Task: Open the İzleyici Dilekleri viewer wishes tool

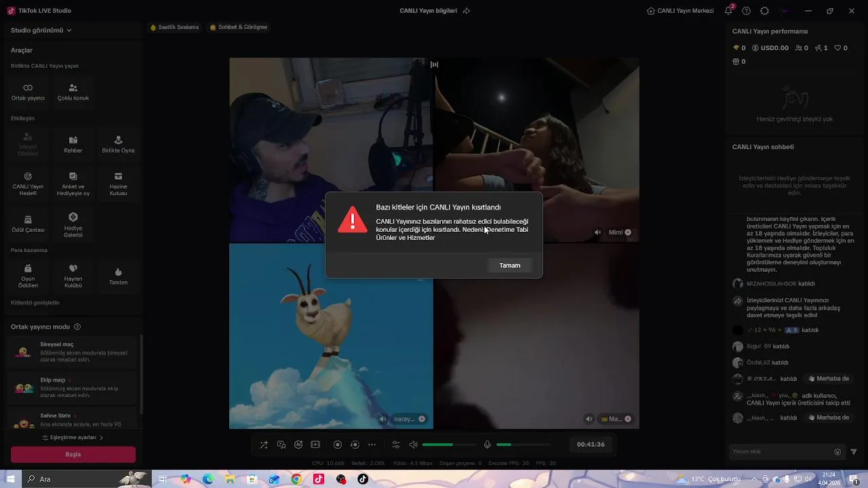Action: tap(28, 144)
